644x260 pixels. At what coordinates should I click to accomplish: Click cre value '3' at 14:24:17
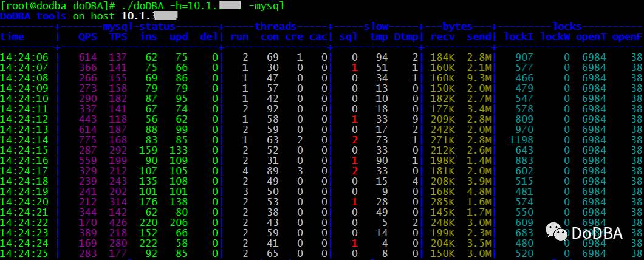(x=300, y=171)
